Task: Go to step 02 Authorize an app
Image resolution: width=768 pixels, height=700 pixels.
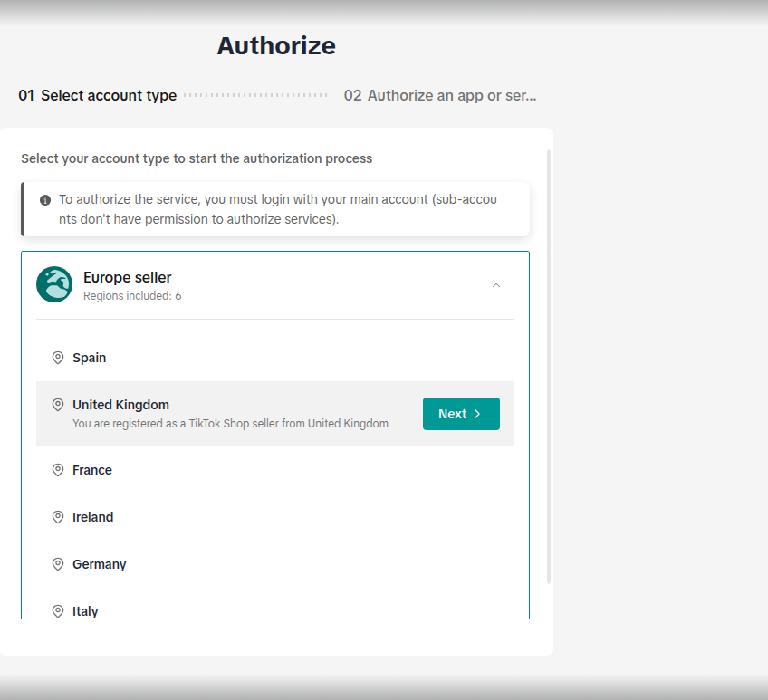Action: point(440,95)
